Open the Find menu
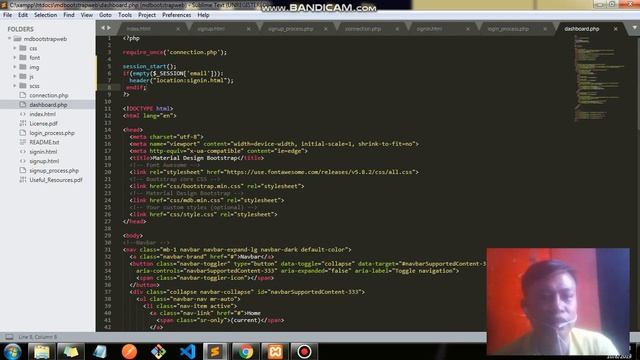 [x=69, y=15]
